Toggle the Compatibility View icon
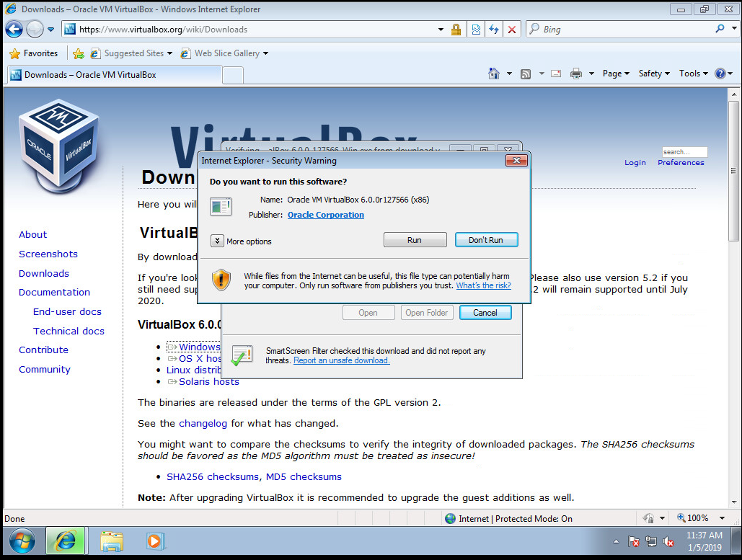Screen dimensions: 742x560 476,30
